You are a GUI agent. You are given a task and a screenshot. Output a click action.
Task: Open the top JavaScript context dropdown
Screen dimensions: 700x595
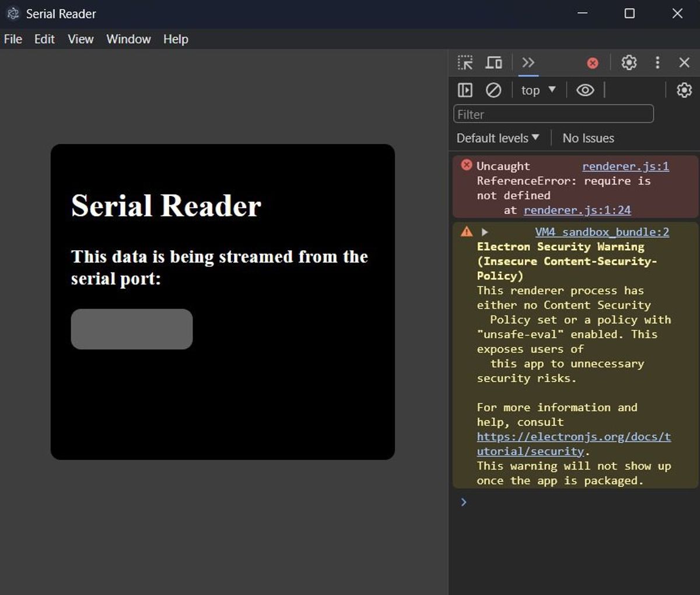tap(538, 90)
